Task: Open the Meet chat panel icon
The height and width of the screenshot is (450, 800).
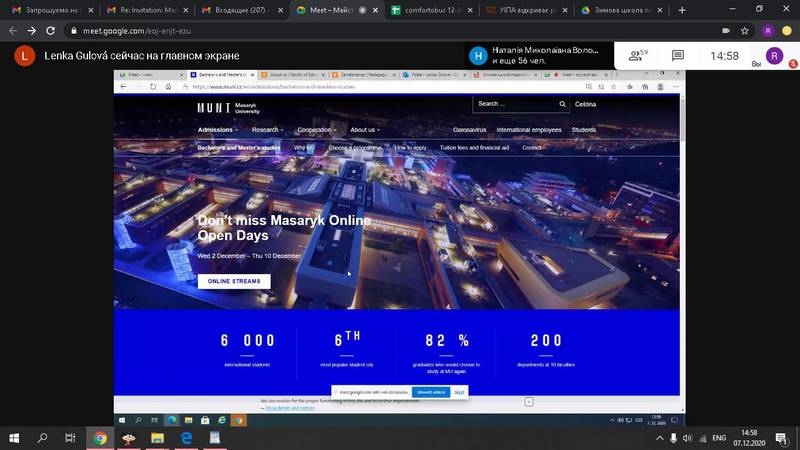Action: (x=678, y=56)
